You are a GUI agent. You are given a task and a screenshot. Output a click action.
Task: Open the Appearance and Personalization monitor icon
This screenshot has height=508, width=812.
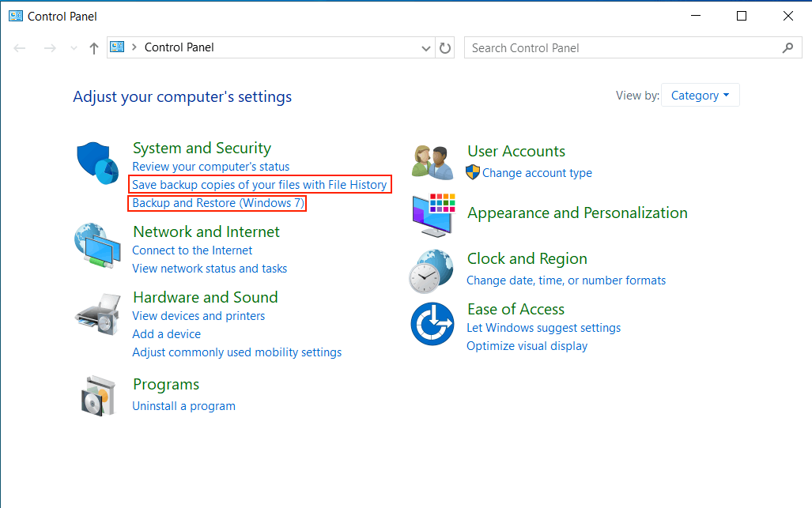coord(433,215)
